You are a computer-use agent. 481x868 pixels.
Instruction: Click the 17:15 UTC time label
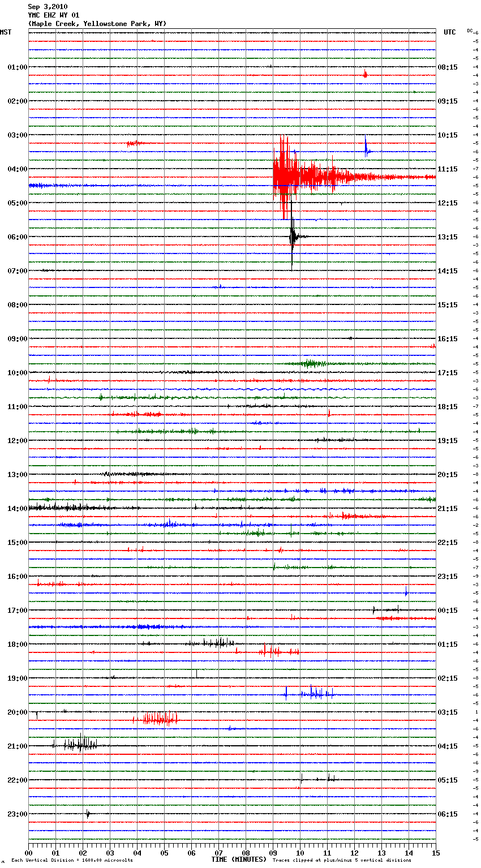448,373
